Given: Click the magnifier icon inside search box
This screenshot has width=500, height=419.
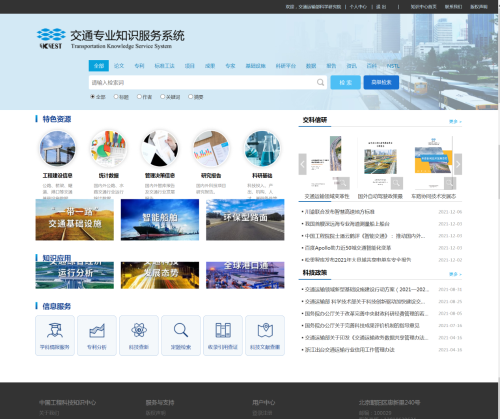Looking at the screenshot, I should [x=320, y=82].
